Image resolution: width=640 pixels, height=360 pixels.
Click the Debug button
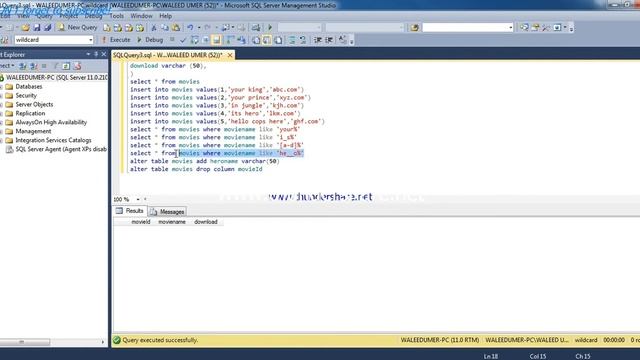(150, 40)
